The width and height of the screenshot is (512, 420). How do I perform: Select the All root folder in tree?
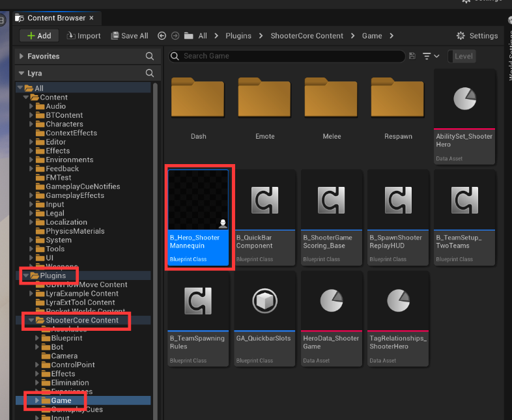(83, 88)
